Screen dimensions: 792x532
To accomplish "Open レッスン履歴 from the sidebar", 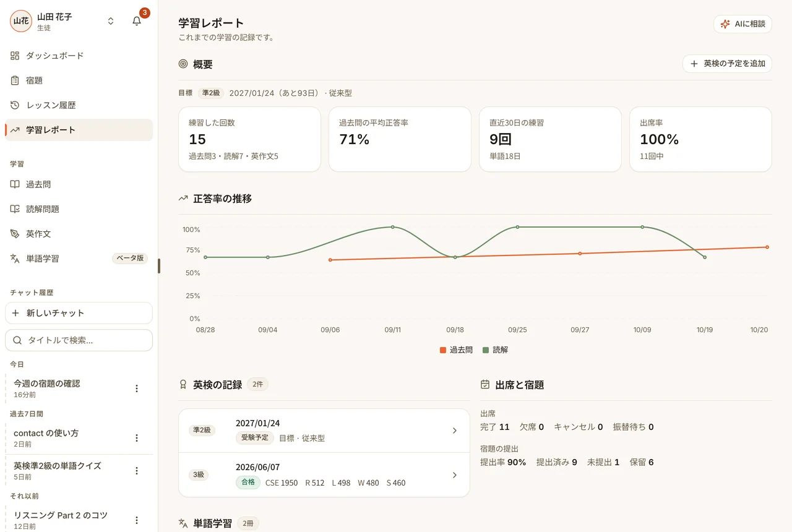I will tap(79, 105).
